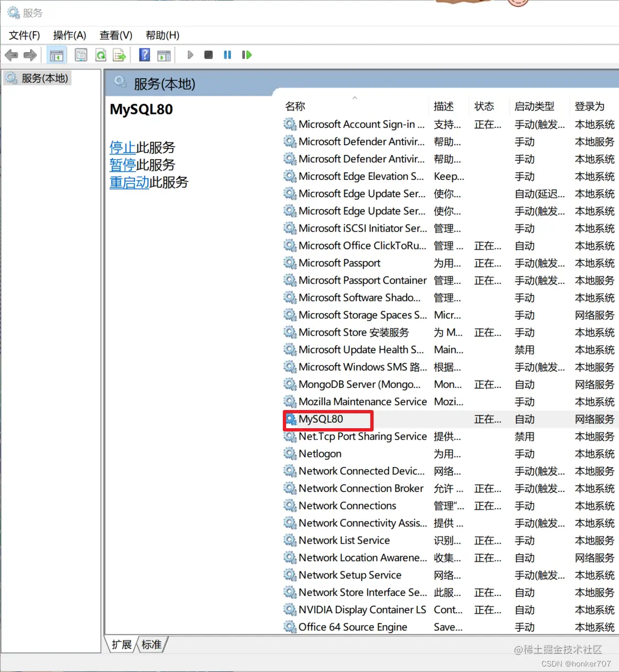The width and height of the screenshot is (619, 672).
Task: Click gear icon beside Mozilla Maintenance Service
Action: (291, 402)
